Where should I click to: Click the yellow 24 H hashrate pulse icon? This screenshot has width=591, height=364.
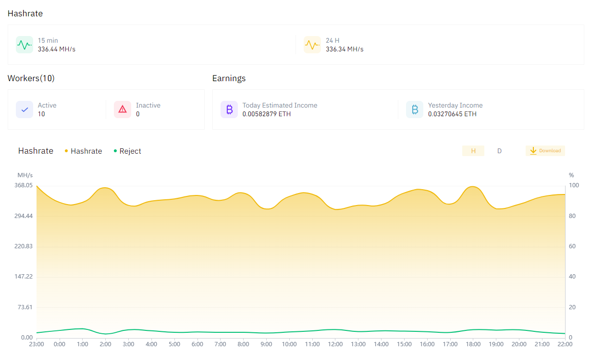point(312,45)
